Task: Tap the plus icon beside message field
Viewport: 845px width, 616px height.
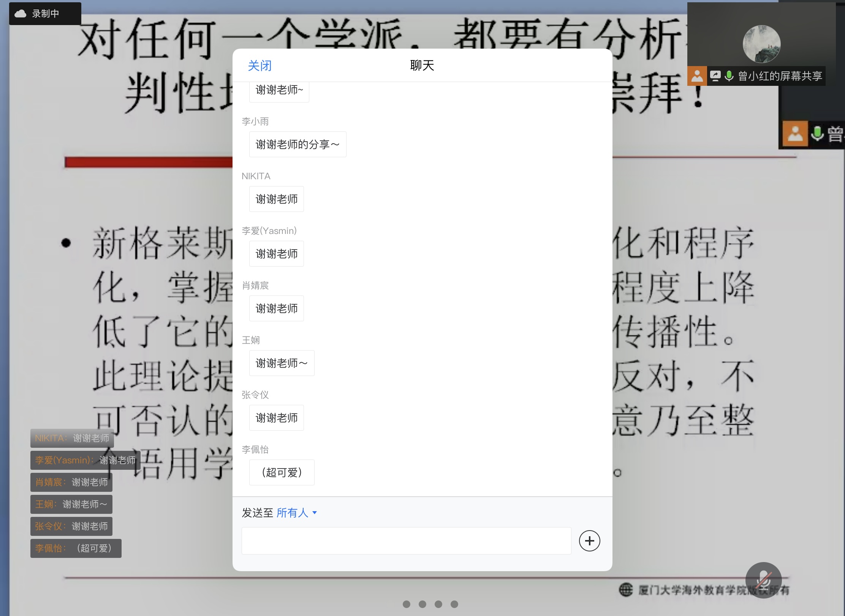Action: click(x=589, y=540)
